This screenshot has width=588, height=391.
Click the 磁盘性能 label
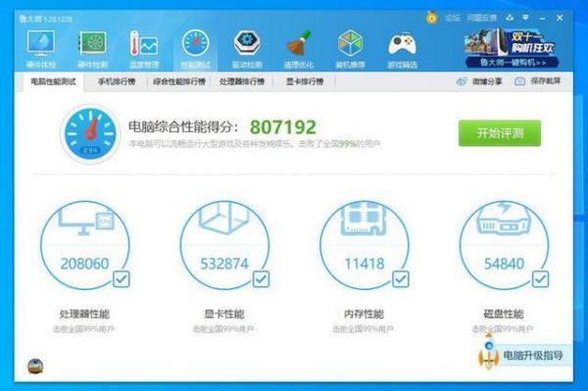(504, 314)
